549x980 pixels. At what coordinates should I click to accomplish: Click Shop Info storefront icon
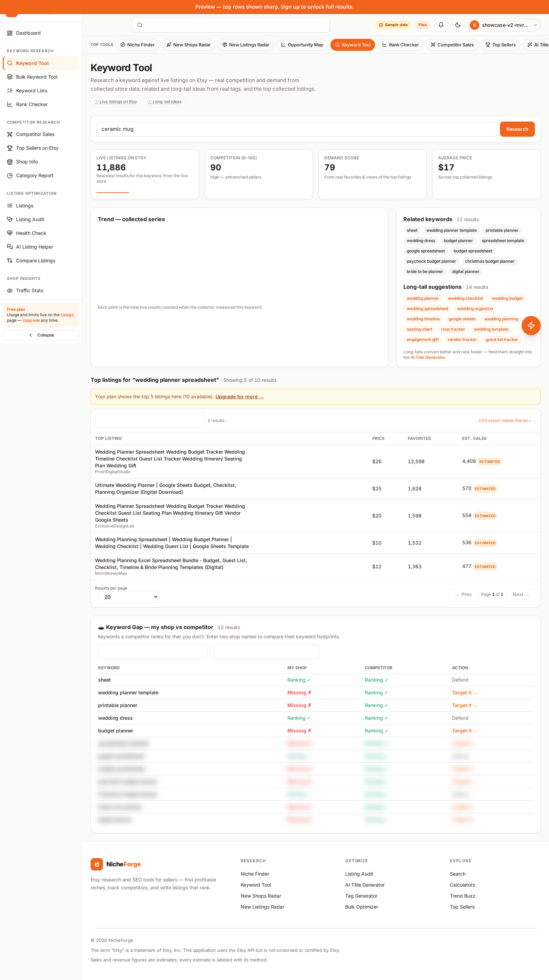coord(10,162)
